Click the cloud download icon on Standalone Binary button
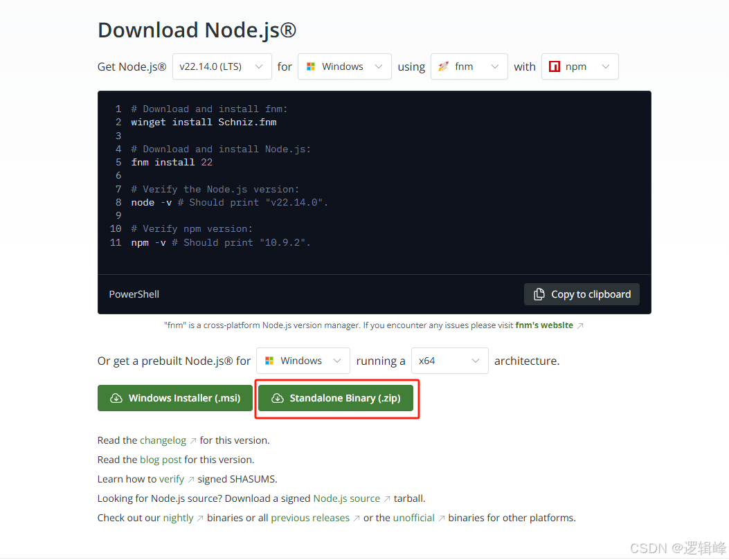 [278, 398]
